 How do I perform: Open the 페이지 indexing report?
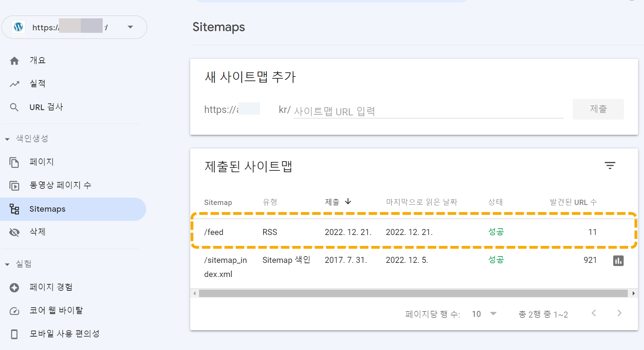point(41,162)
